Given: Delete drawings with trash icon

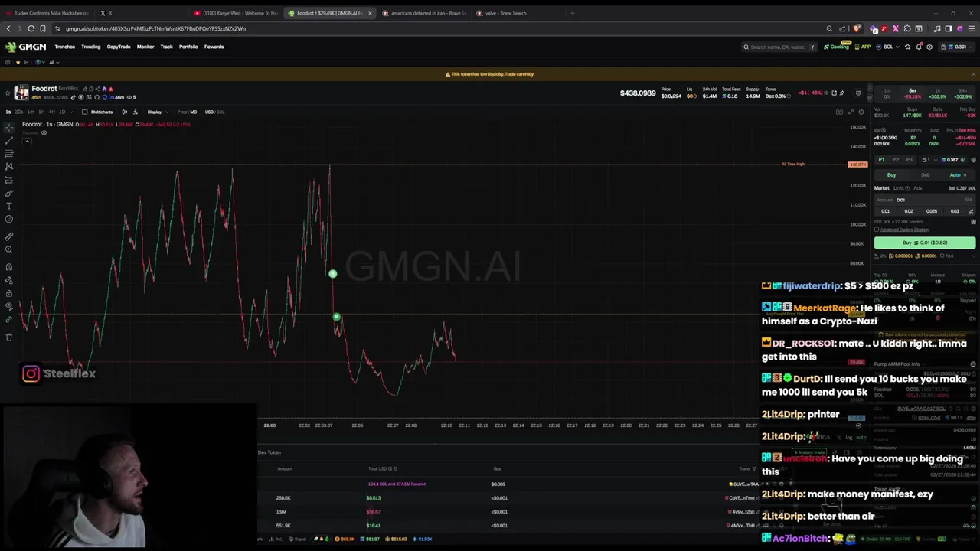Looking at the screenshot, I should click(8, 337).
